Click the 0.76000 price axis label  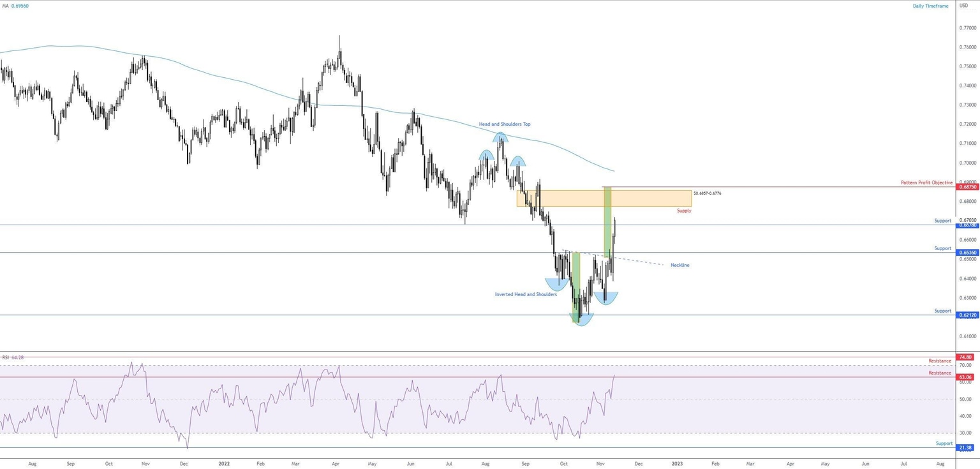point(969,47)
